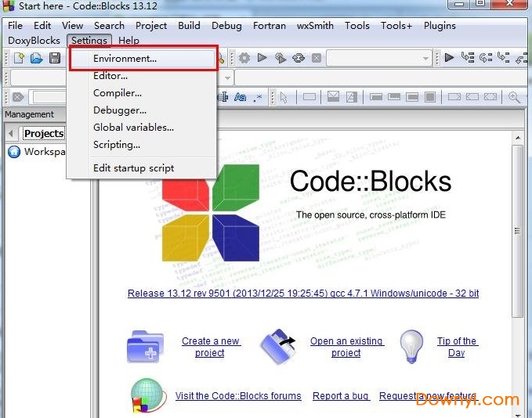Open the Build menu

coord(189,26)
